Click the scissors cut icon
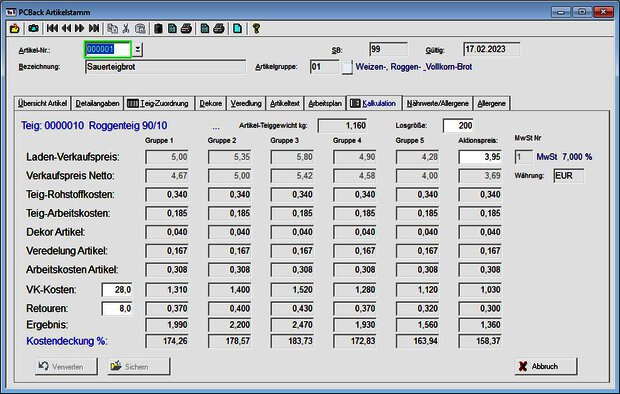The image size is (620, 394). (126, 28)
